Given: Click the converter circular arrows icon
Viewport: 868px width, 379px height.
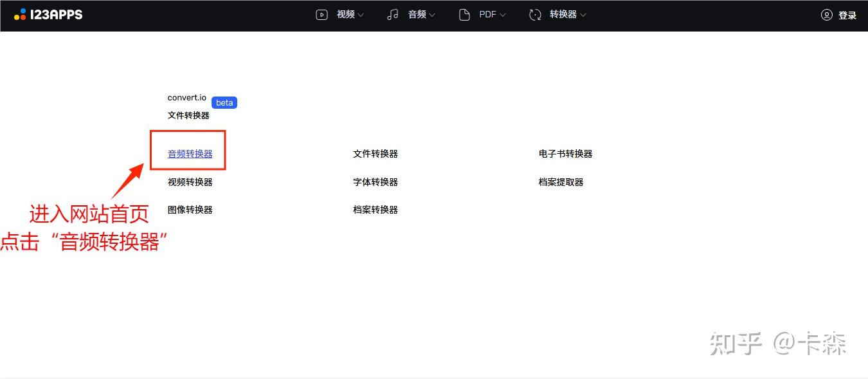Looking at the screenshot, I should [535, 14].
